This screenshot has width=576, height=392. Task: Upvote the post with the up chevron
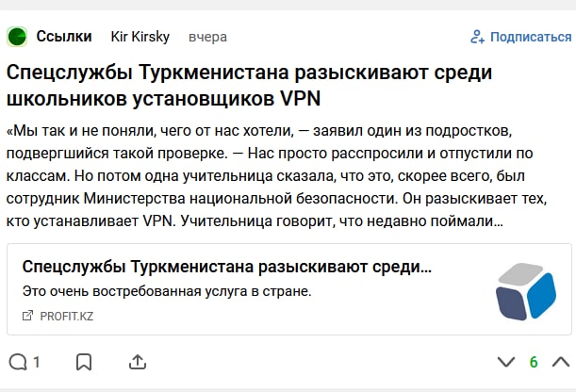560,362
